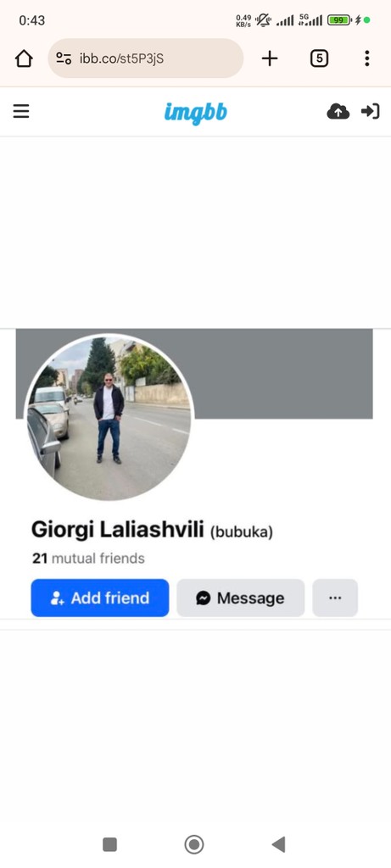Open the 21 mutual friends link
The height and width of the screenshot is (868, 391).
tap(88, 559)
